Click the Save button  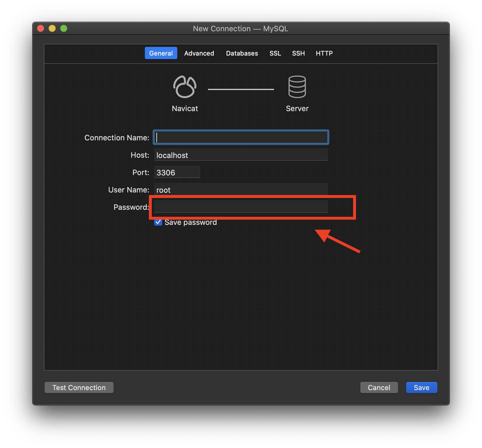coord(421,388)
